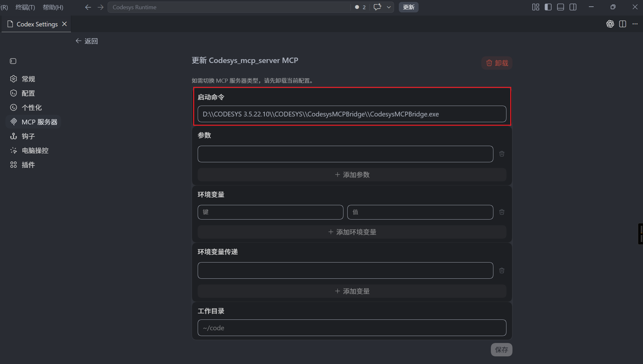
Task: Click the 更新 Codesys_mcp_server MCP heading
Action: [x=245, y=60]
